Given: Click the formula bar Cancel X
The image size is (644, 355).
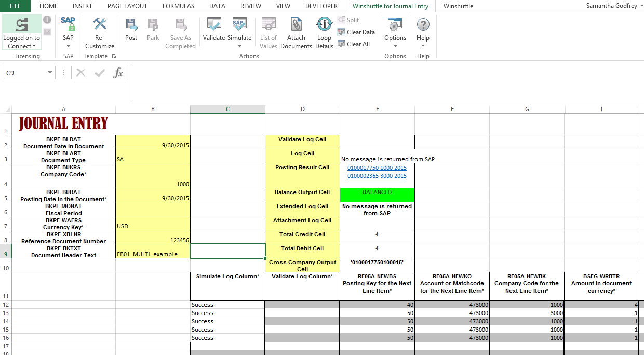Looking at the screenshot, I should [x=81, y=73].
